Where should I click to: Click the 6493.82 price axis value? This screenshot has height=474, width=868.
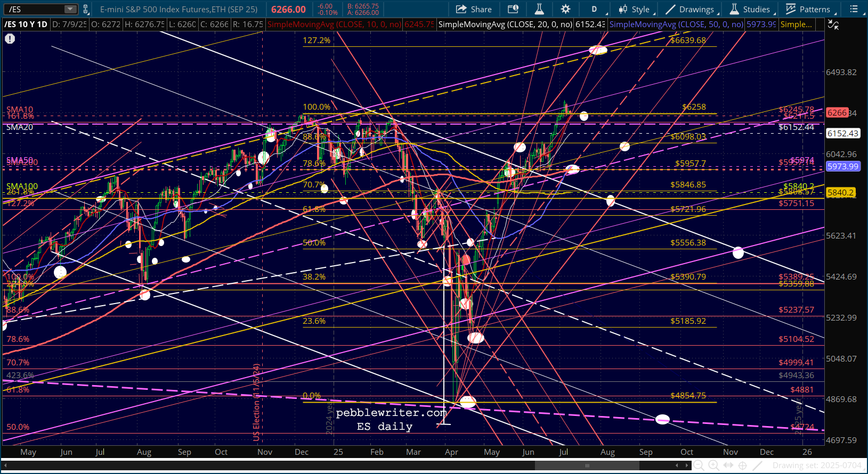841,72
